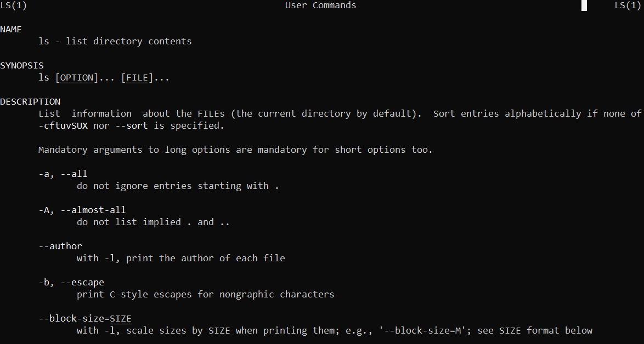Select the NAME section heading

(x=11, y=30)
